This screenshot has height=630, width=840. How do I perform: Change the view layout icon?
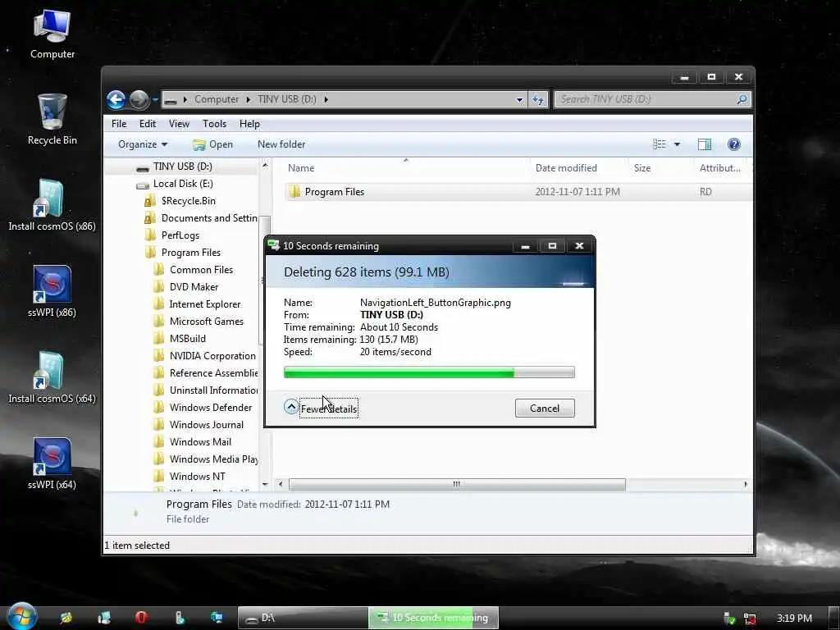(659, 144)
